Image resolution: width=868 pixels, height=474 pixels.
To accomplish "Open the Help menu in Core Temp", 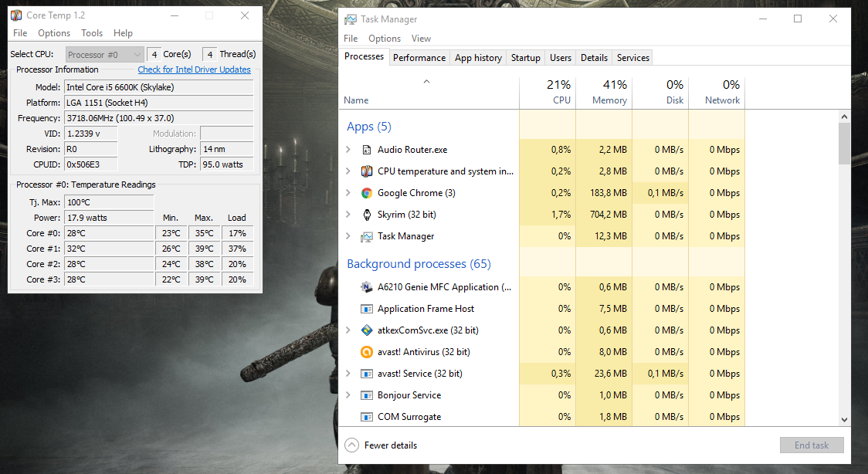I will tap(123, 33).
